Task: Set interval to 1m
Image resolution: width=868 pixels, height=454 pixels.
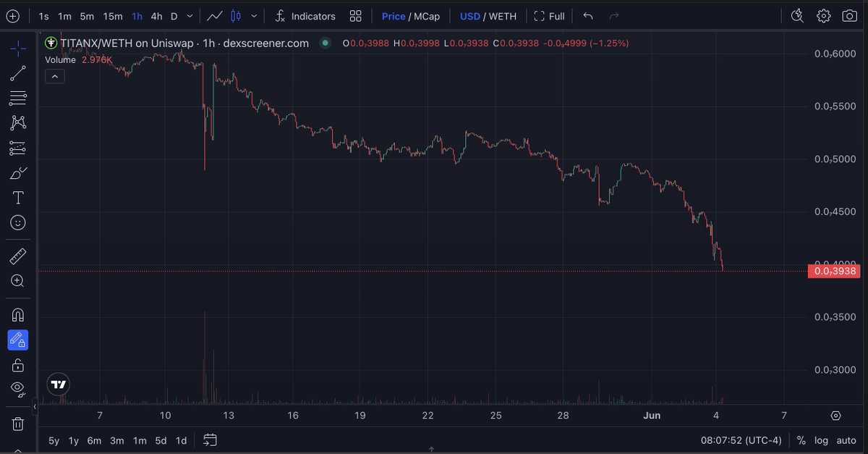Action: [x=64, y=16]
